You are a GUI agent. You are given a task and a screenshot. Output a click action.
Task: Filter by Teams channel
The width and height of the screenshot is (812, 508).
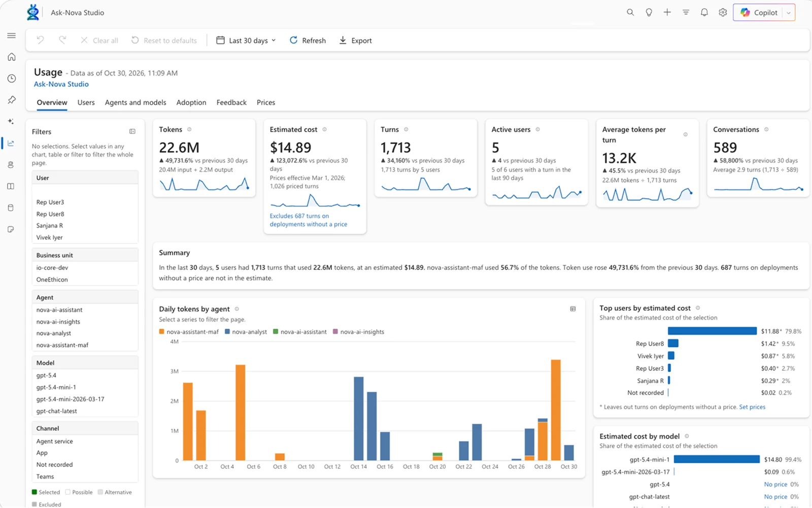click(x=85, y=477)
